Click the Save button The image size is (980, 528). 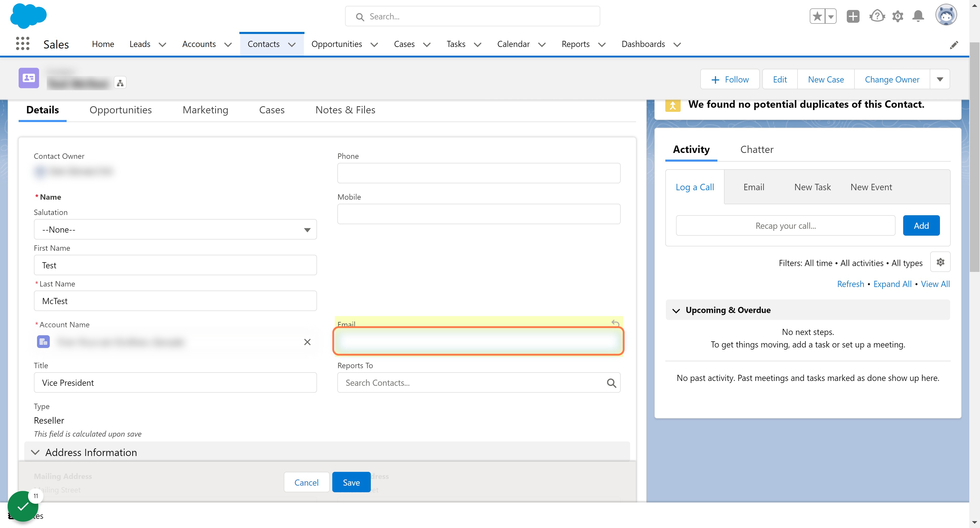point(351,483)
